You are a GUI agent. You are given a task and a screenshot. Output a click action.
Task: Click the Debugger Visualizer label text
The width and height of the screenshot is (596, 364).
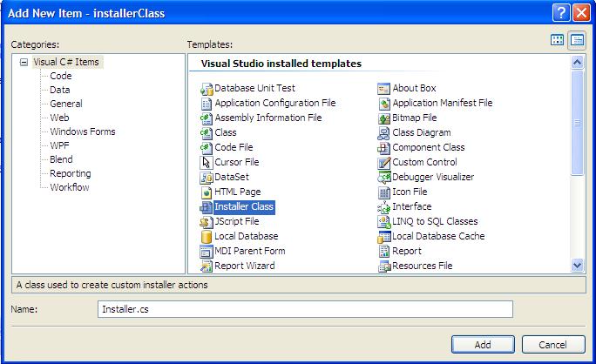[433, 177]
